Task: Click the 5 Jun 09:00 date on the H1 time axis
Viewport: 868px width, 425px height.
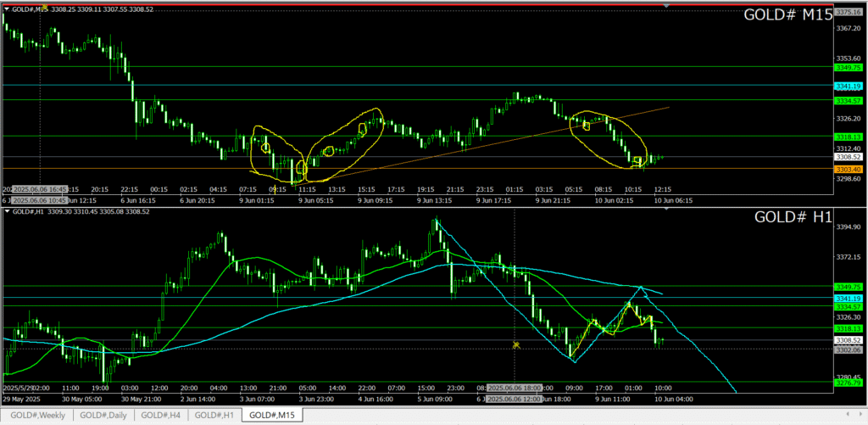Action: (437, 399)
